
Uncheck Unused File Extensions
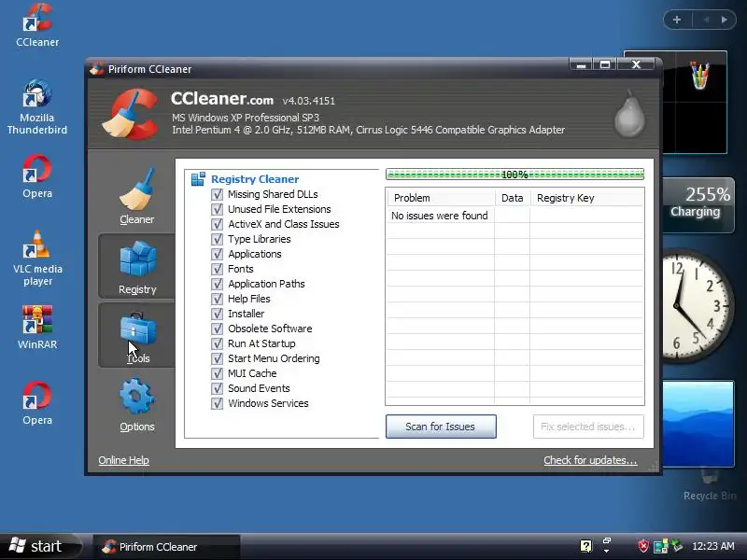pyautogui.click(x=217, y=209)
